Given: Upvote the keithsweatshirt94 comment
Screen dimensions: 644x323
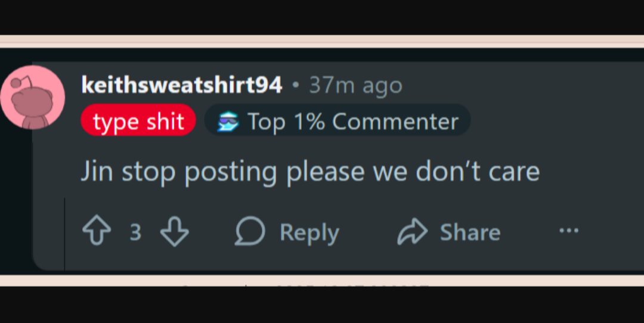Looking at the screenshot, I should [97, 231].
